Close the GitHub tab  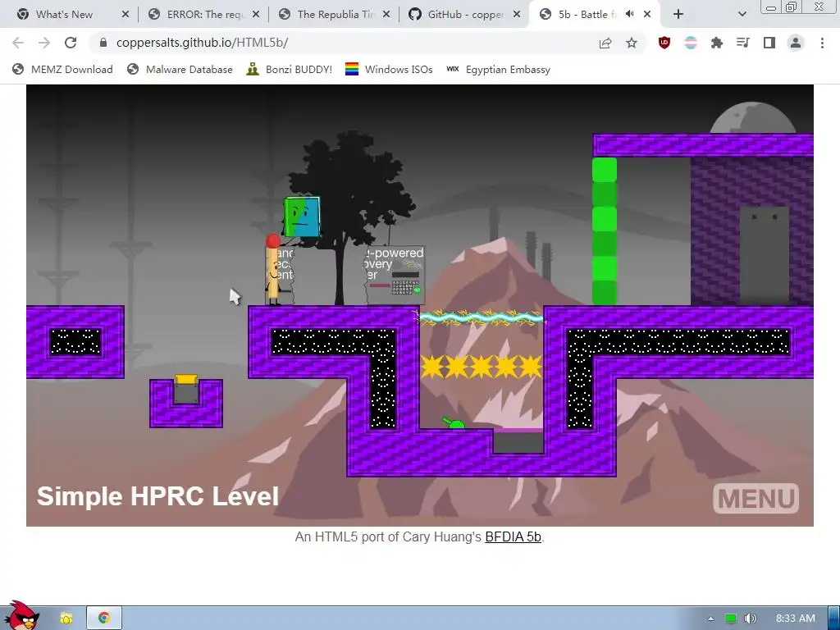click(517, 15)
